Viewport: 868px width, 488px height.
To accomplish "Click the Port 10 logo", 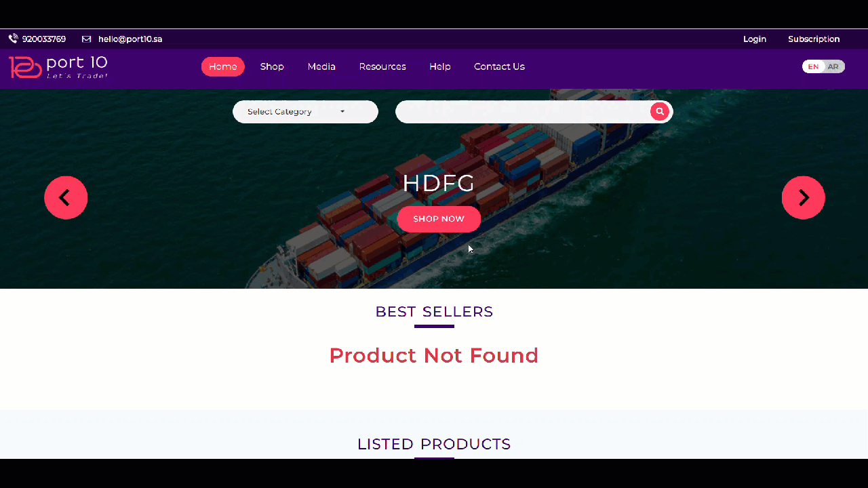I will (58, 67).
